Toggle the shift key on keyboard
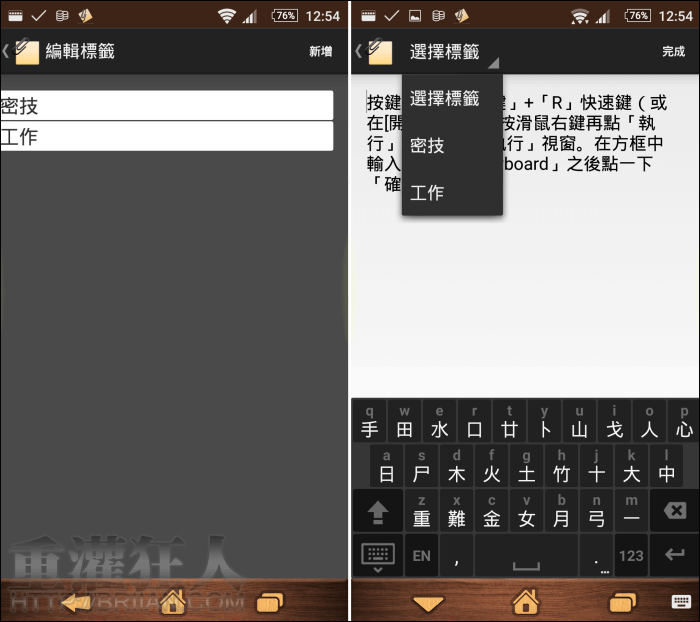Screen dimensions: 700x622 pyautogui.click(x=378, y=511)
